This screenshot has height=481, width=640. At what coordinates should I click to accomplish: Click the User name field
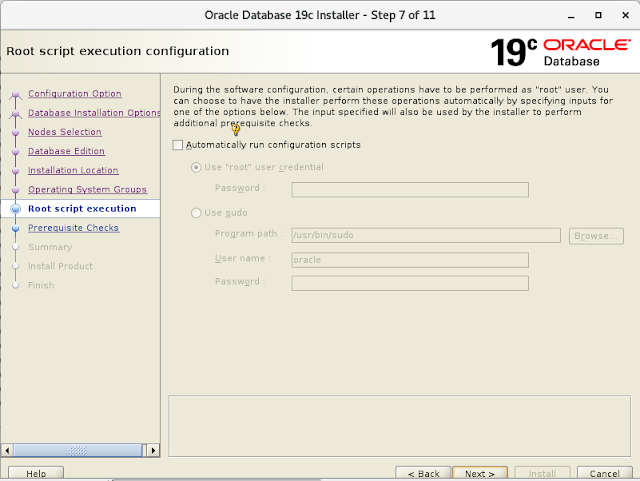(x=410, y=260)
